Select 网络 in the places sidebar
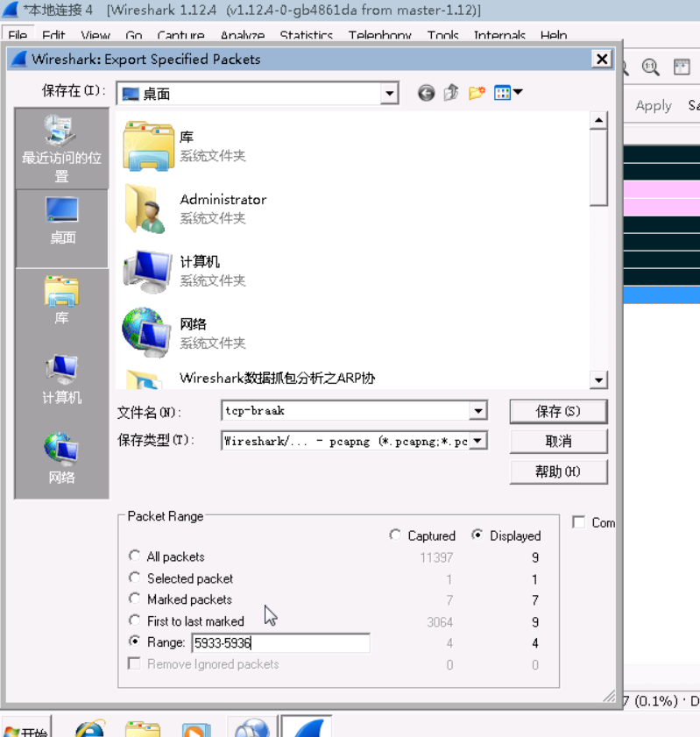 pyautogui.click(x=61, y=458)
